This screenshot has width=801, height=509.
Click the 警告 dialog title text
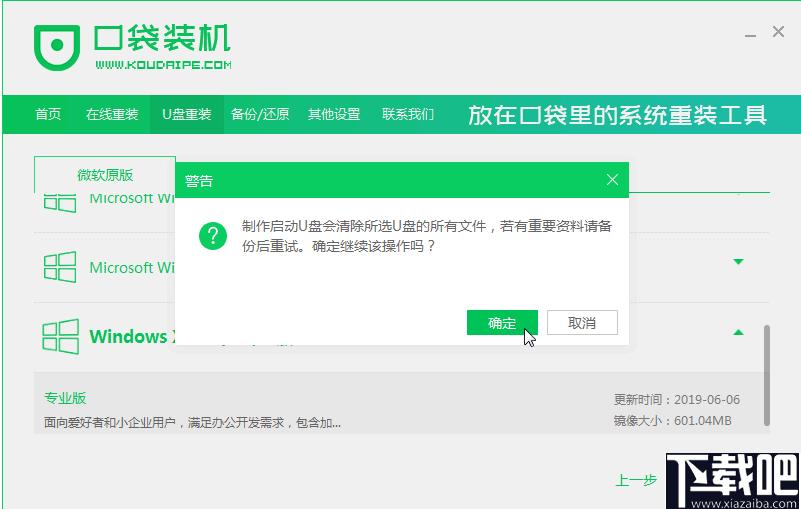pyautogui.click(x=199, y=180)
